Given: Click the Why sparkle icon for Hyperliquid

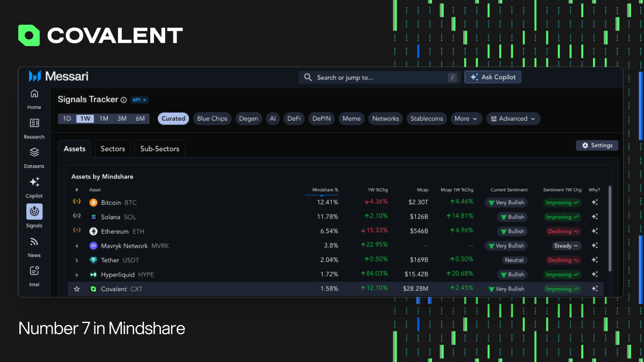Looking at the screenshot, I should pos(595,275).
